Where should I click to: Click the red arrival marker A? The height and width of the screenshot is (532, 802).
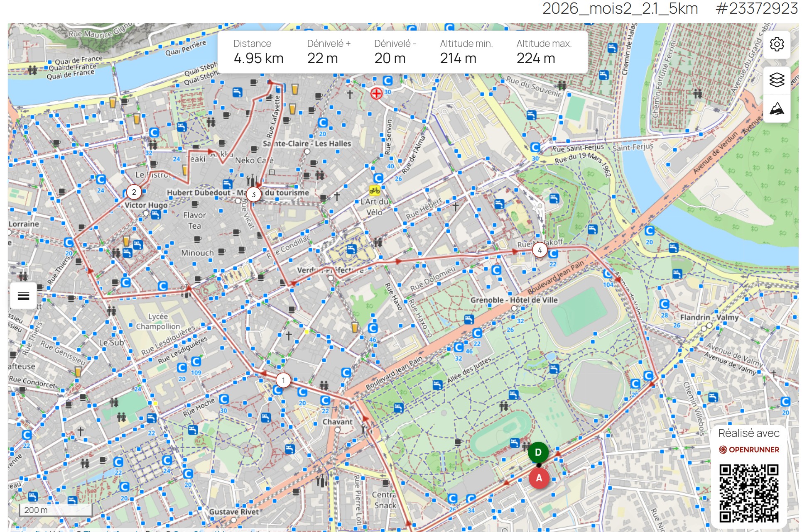click(x=539, y=478)
